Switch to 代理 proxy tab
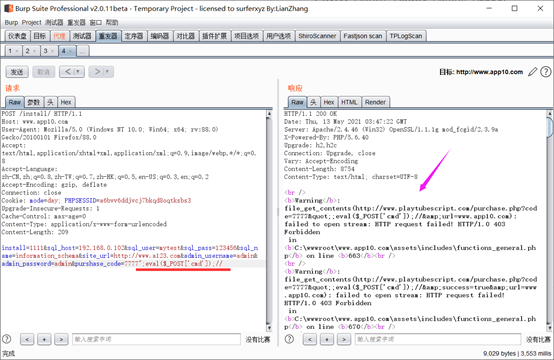The image size is (554, 360). coord(59,36)
